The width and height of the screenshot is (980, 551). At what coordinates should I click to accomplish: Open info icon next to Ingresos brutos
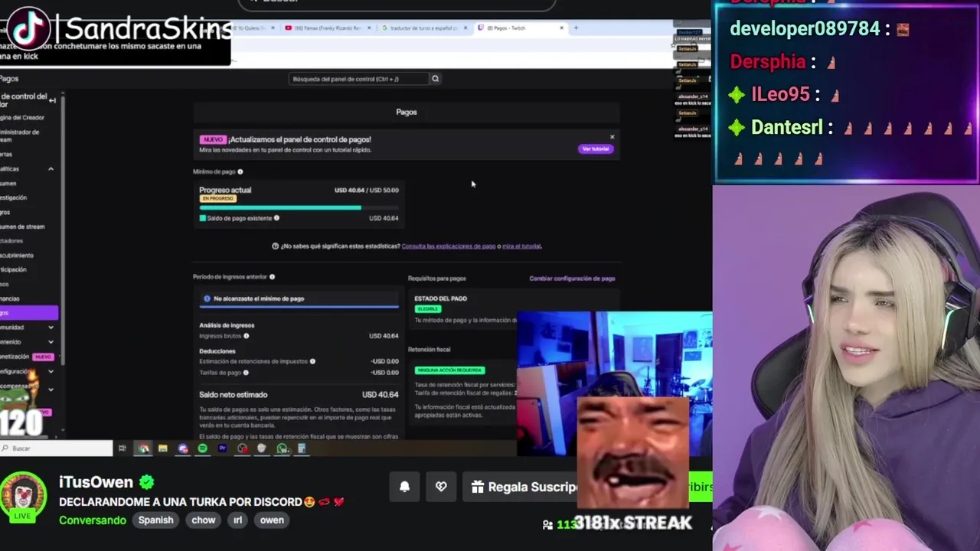[x=246, y=336]
